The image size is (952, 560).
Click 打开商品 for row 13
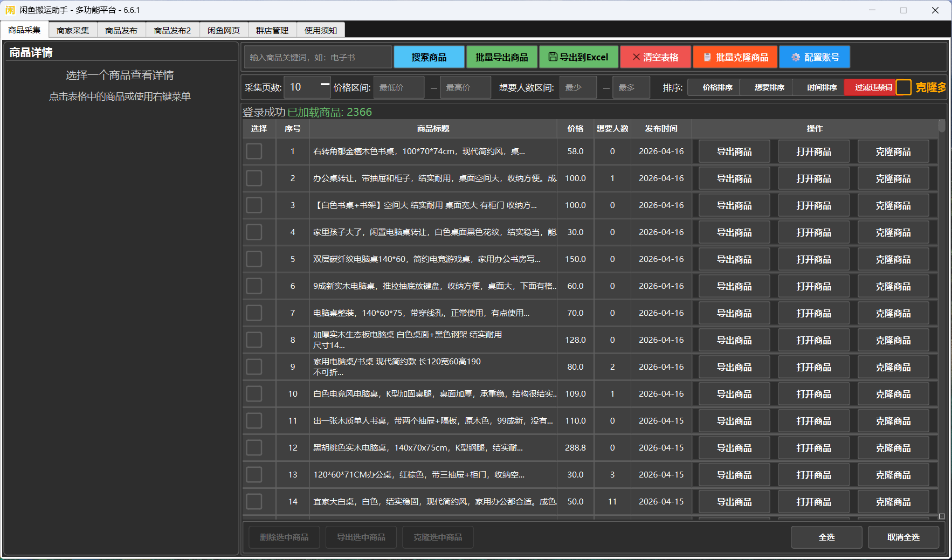tap(814, 475)
